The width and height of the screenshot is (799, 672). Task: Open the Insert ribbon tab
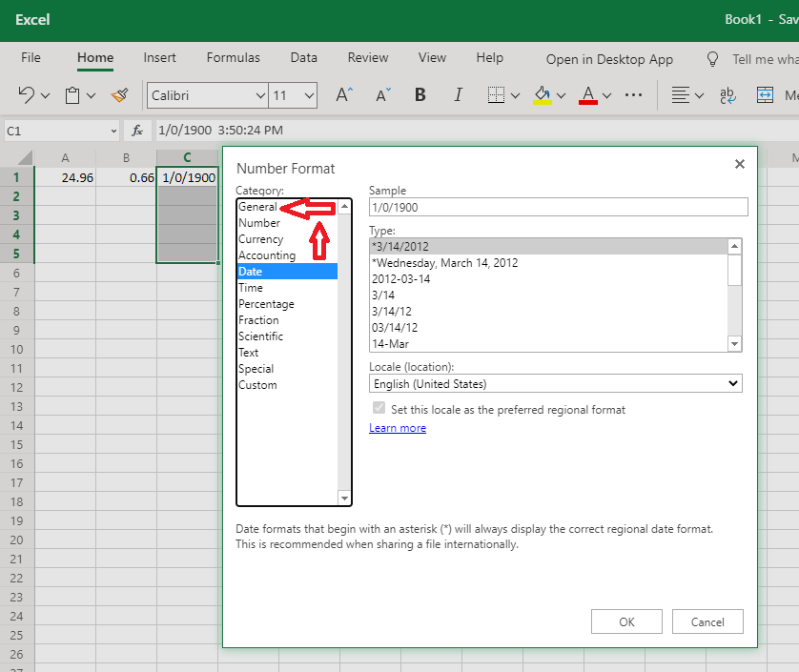click(159, 57)
